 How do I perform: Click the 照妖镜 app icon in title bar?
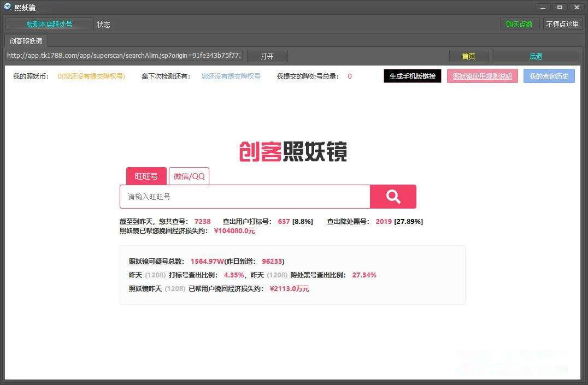7,7
